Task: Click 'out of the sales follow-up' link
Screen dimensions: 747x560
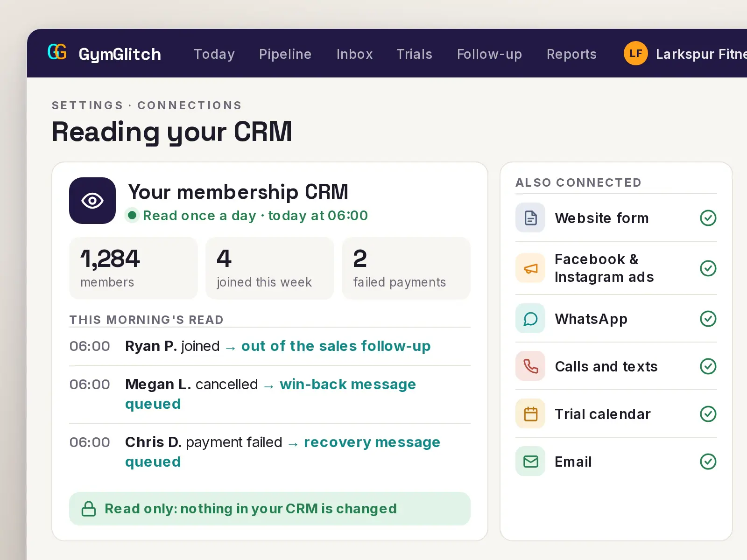Action: [336, 346]
